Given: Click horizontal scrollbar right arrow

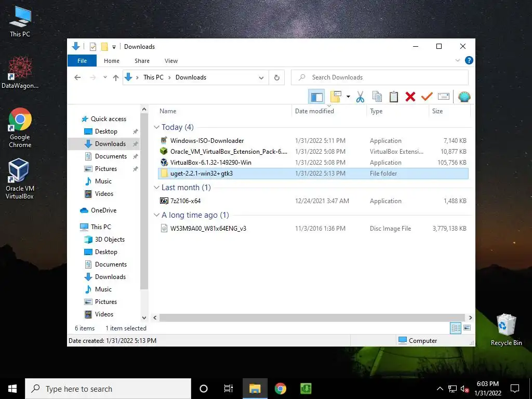Looking at the screenshot, I should point(470,318).
